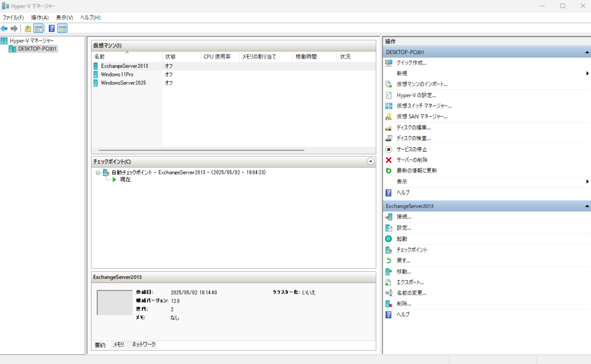The height and width of the screenshot is (364, 591).
Task: Click the up-one-level folder toolbar icon
Action: (28, 29)
